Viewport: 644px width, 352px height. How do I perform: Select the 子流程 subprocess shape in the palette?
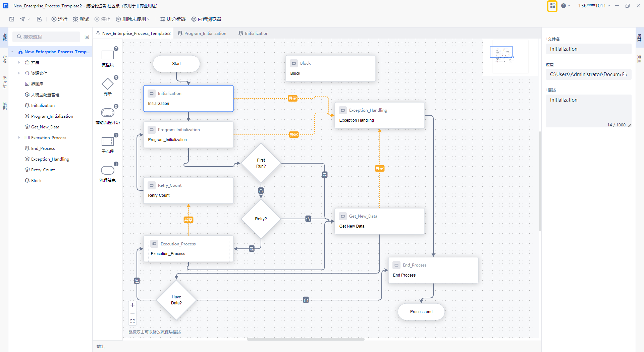[108, 141]
